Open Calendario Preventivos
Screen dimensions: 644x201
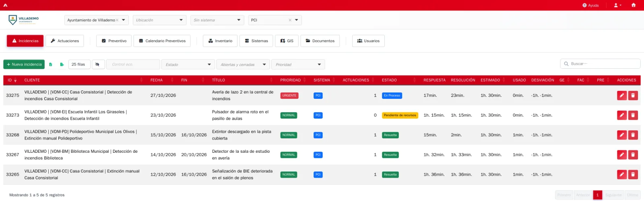pyautogui.click(x=162, y=41)
